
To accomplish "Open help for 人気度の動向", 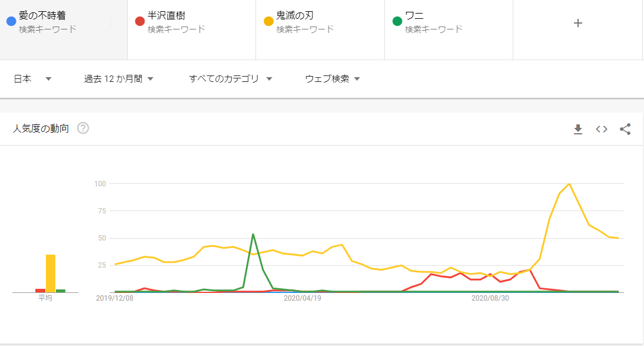I will pos(83,128).
